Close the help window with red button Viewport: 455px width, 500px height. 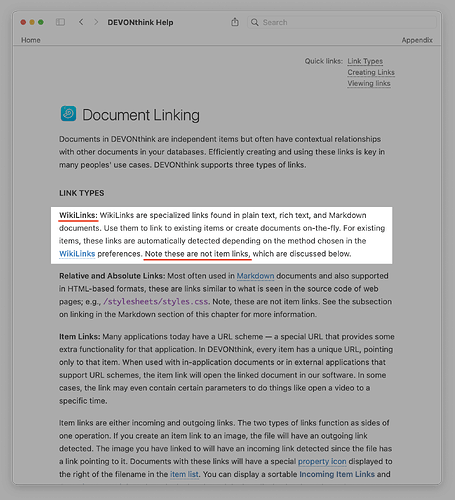pyautogui.click(x=23, y=22)
